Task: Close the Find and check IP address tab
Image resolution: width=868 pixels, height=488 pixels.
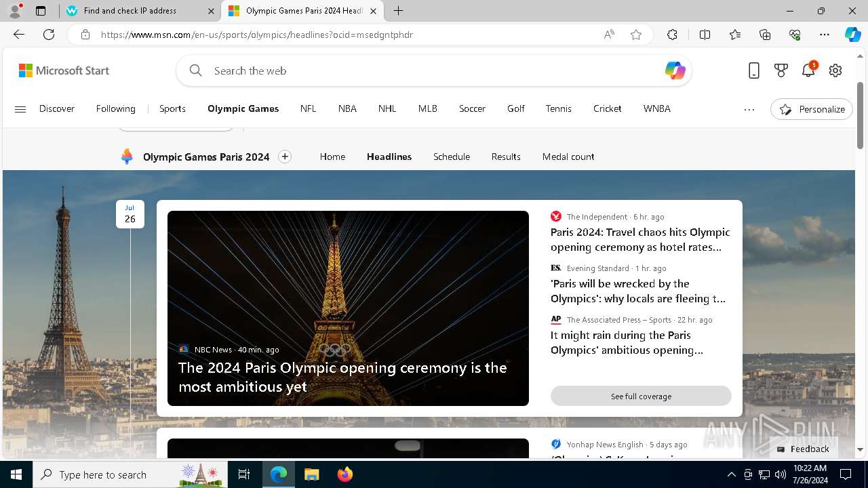Action: click(211, 11)
